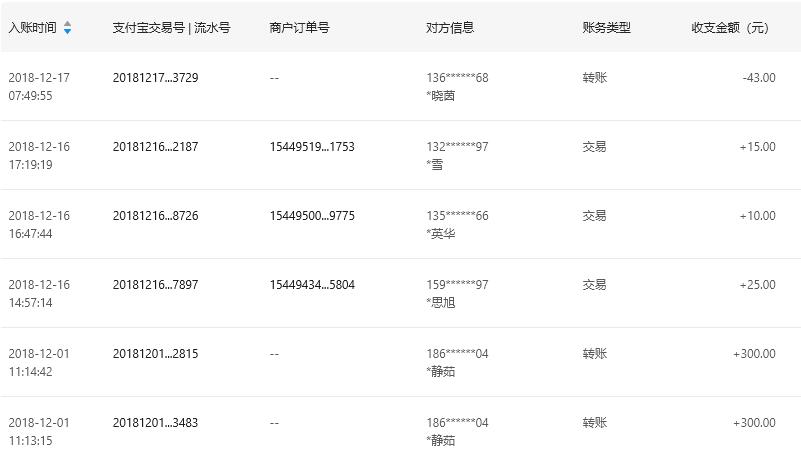
Task: Click merchant order 15449500...9775
Action: (x=312, y=216)
